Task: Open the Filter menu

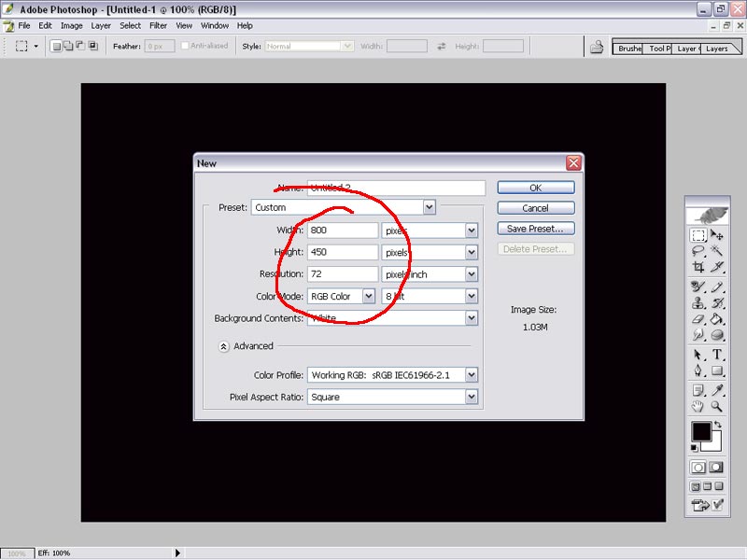Action: [158, 26]
